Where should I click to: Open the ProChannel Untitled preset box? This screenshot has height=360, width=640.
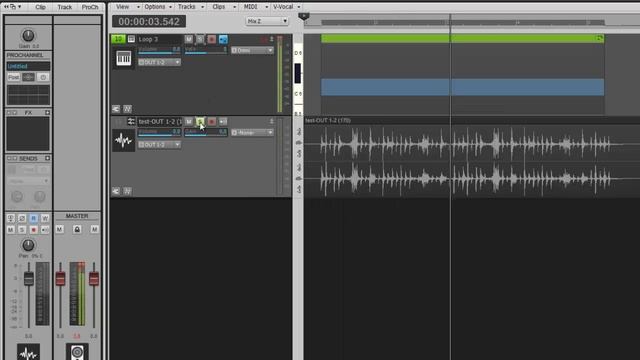[28, 66]
